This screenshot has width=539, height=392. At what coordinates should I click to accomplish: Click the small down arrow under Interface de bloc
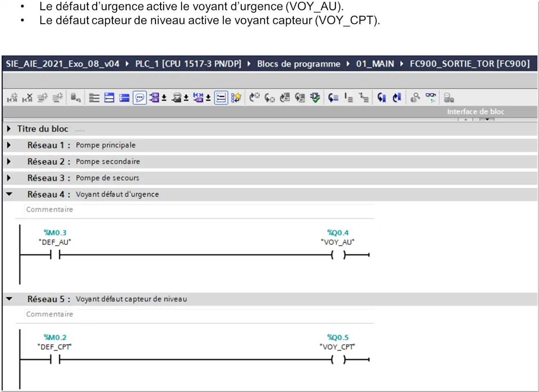pos(487,120)
